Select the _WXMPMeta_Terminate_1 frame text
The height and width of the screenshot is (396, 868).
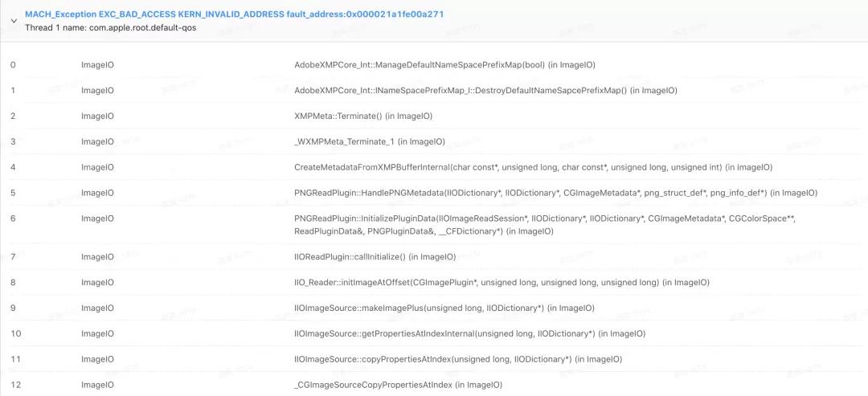[x=369, y=142]
